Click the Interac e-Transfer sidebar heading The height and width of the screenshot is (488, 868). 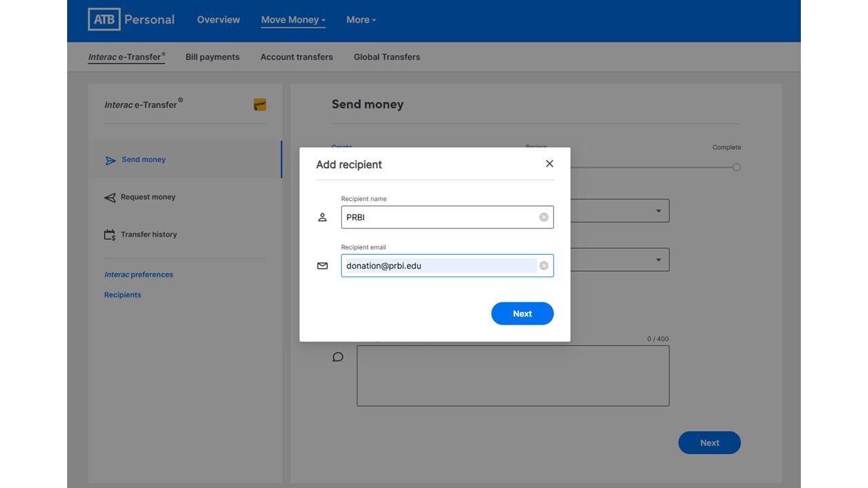(143, 104)
